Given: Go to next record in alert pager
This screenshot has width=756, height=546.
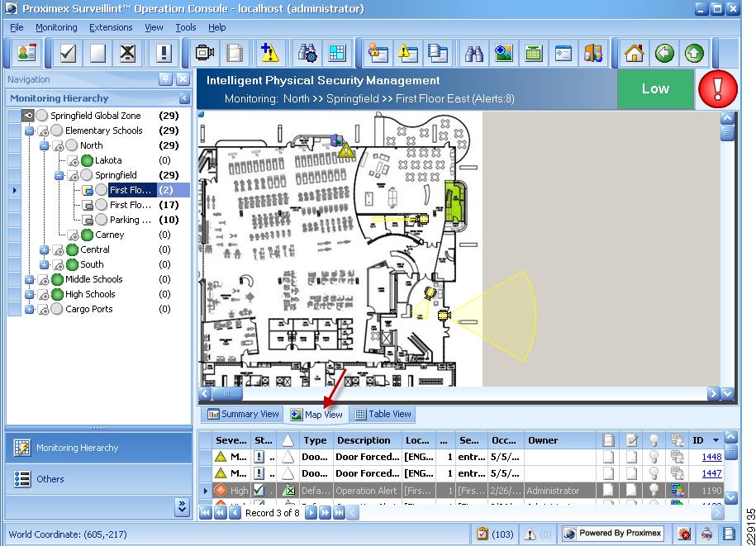Looking at the screenshot, I should [311, 513].
